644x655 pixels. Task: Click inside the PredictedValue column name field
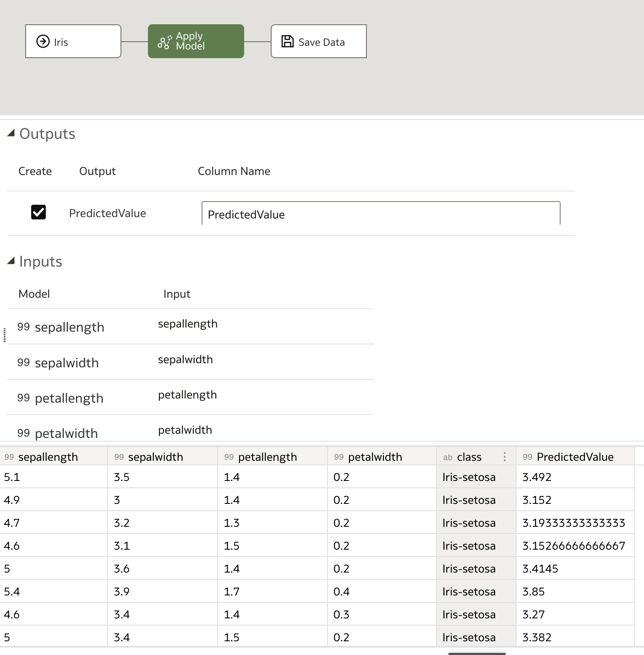click(380, 214)
